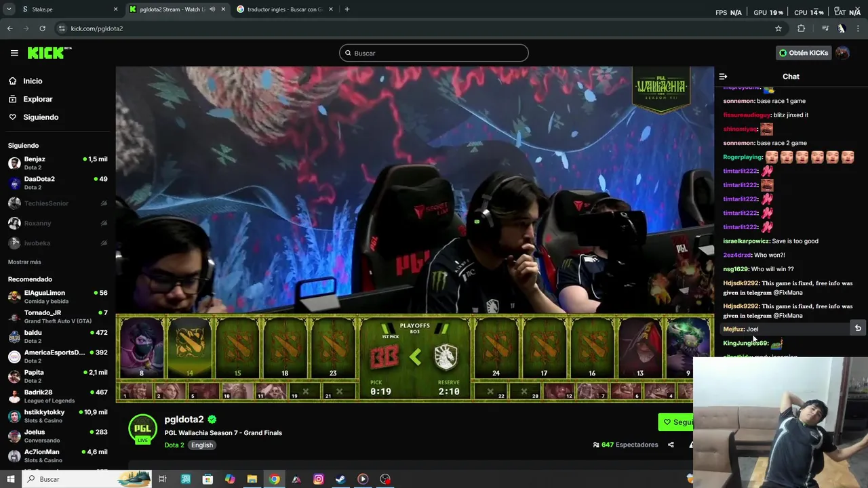The image size is (868, 488).
Task: Open the Kick hamburger sidebar menu
Action: (x=14, y=53)
